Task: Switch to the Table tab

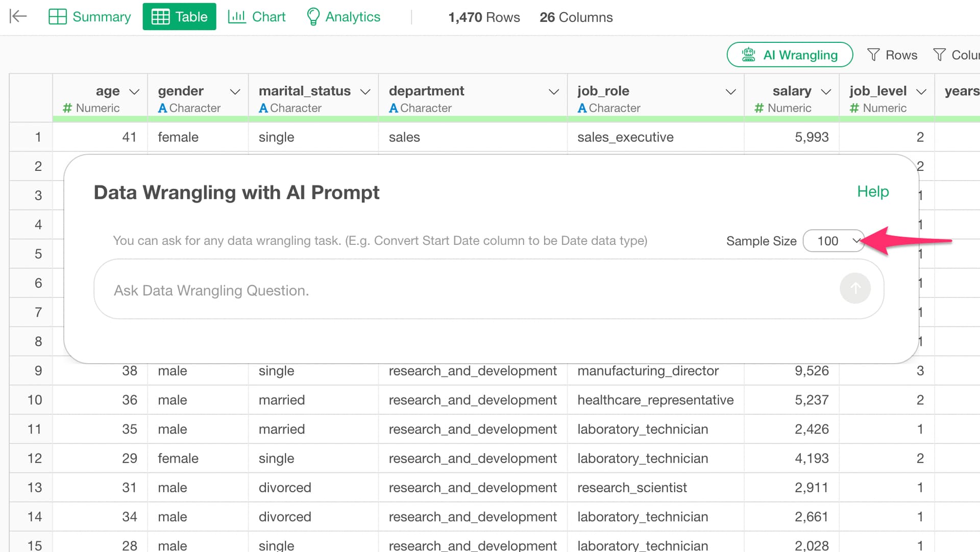Action: point(179,17)
